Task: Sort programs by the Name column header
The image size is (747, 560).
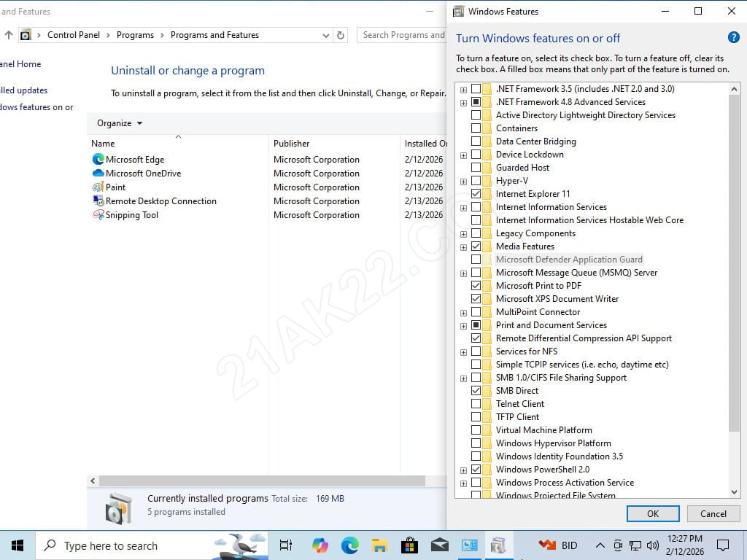Action: (x=178, y=144)
